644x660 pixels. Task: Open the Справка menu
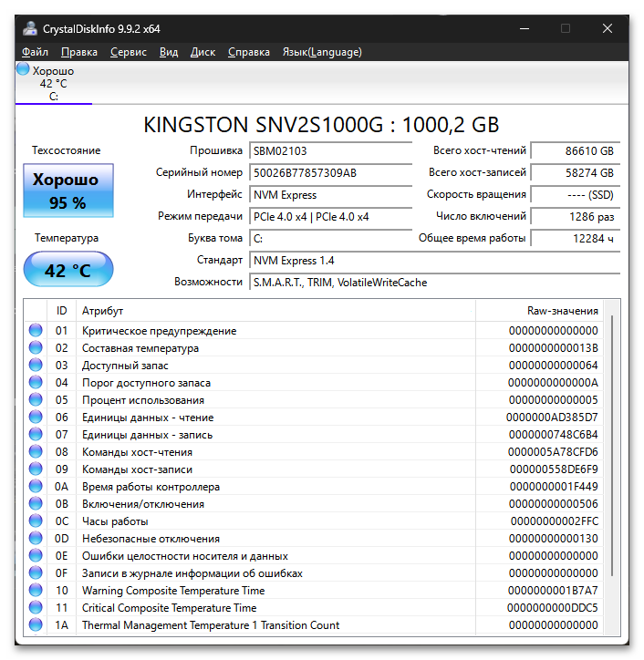click(249, 52)
